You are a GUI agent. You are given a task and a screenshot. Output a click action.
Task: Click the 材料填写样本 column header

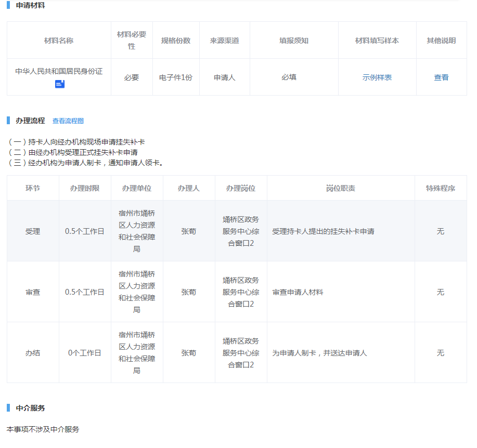click(x=377, y=41)
